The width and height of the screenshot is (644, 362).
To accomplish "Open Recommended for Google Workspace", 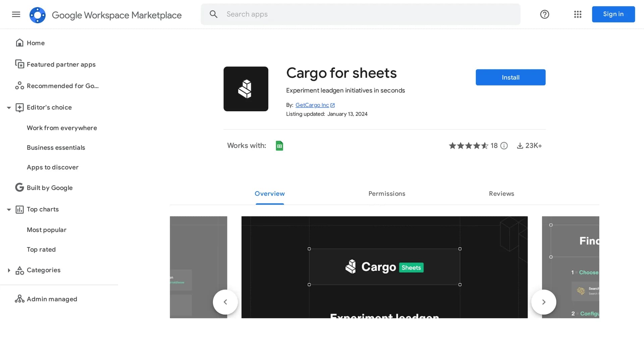I will tap(63, 86).
